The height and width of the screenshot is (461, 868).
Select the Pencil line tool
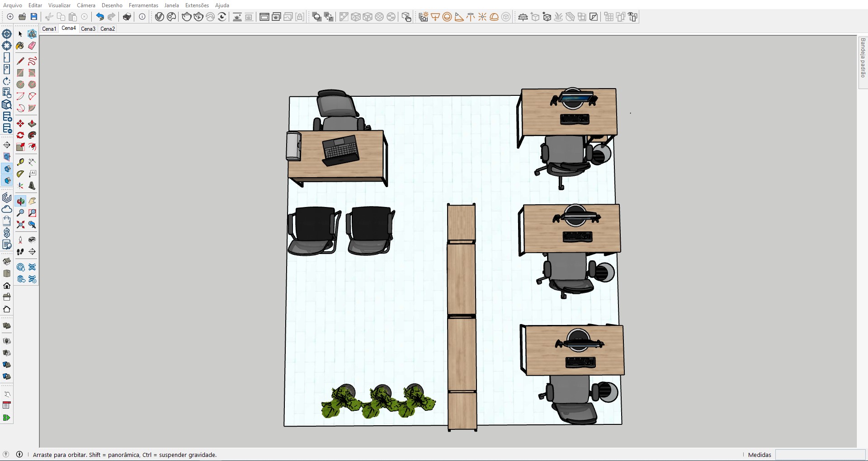click(x=20, y=61)
